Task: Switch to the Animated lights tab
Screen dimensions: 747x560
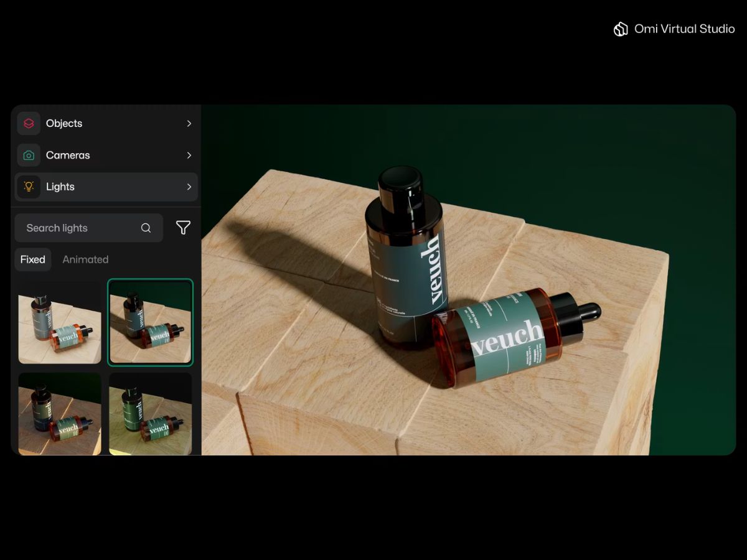Action: tap(85, 259)
